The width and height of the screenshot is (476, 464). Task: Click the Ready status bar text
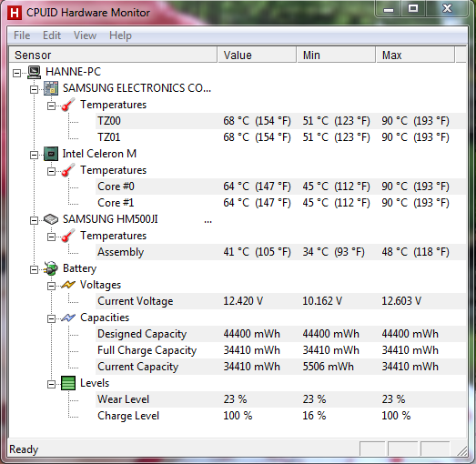(24, 449)
